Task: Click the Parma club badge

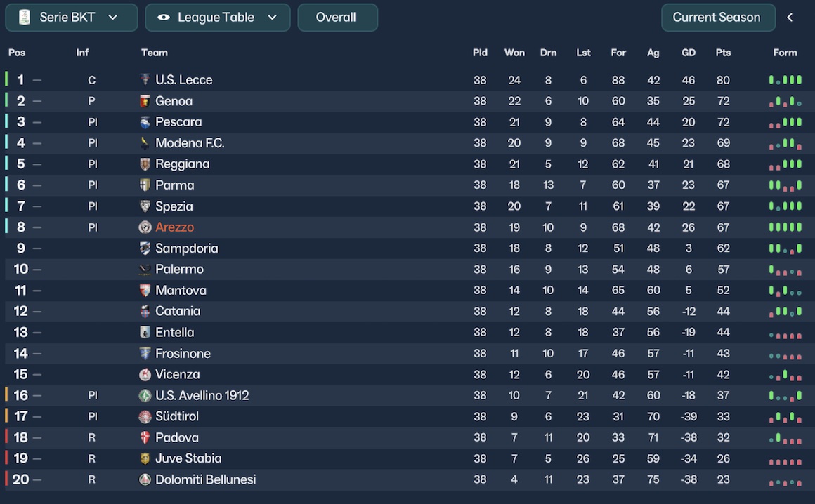Action: pyautogui.click(x=145, y=185)
